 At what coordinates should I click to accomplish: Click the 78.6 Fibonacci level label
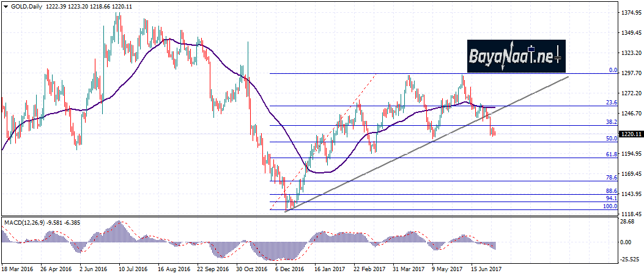(611, 178)
